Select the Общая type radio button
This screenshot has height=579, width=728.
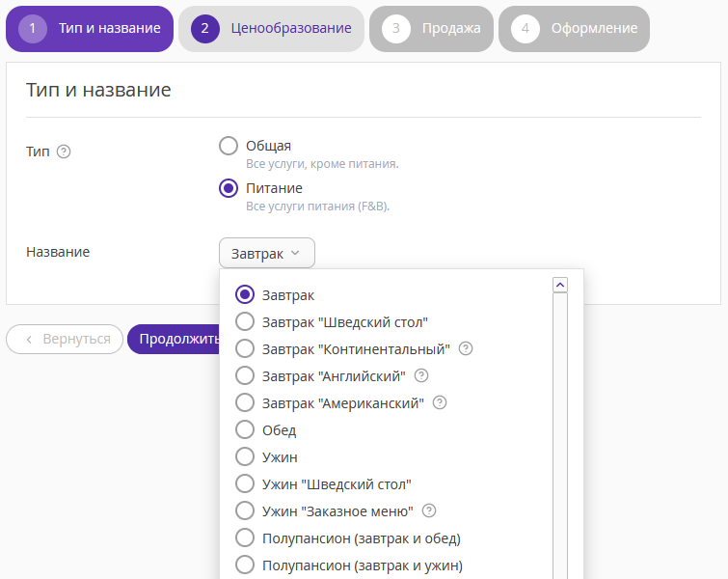(x=229, y=146)
